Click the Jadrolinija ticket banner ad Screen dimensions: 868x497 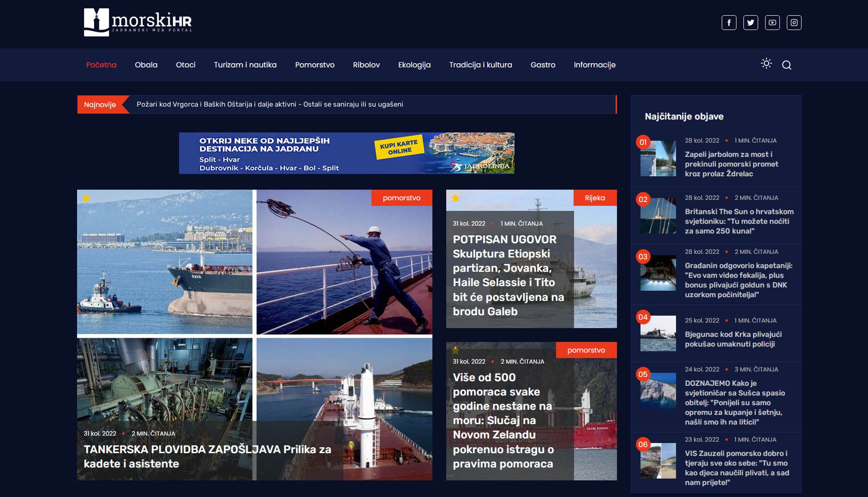point(346,153)
